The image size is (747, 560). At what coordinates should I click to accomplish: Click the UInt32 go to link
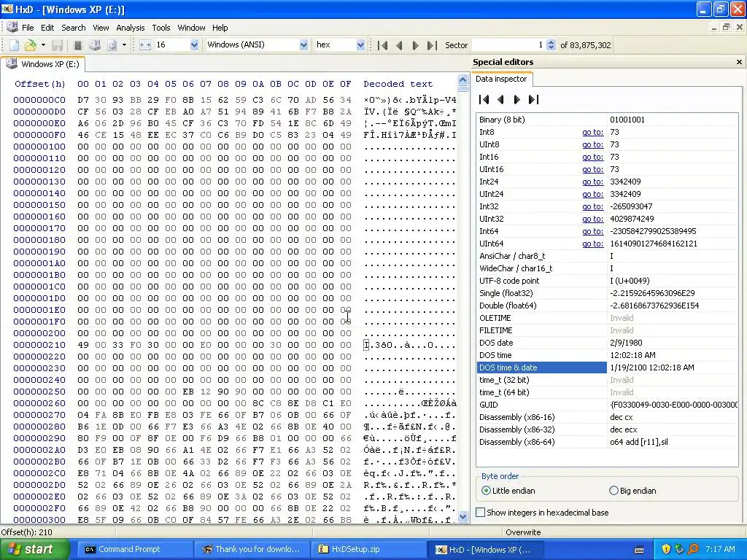[x=592, y=219]
